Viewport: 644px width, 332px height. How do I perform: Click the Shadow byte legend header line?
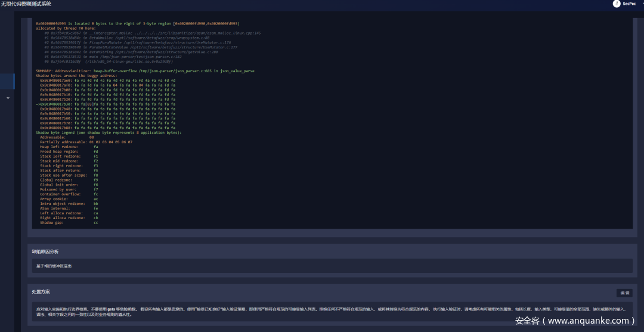pos(108,132)
